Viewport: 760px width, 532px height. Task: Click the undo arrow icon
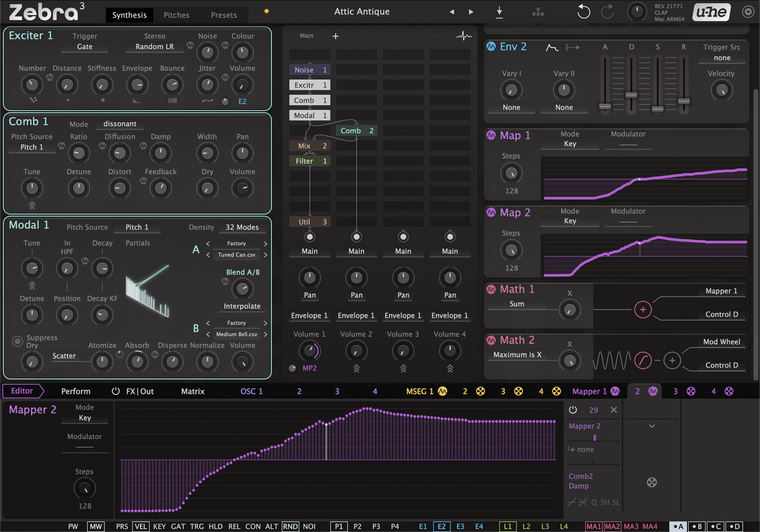pyautogui.click(x=583, y=12)
